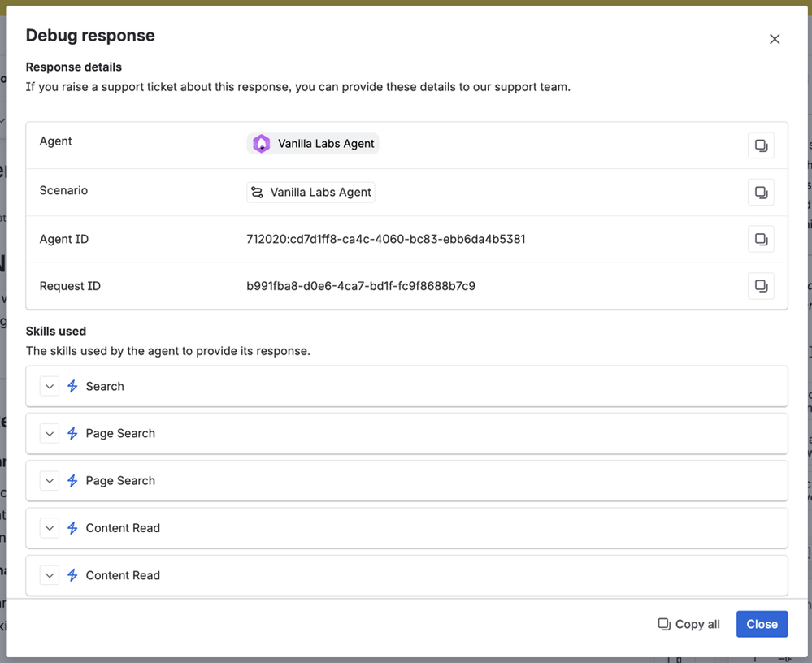Copy the Agent ID value
The width and height of the screenshot is (812, 663).
pyautogui.click(x=761, y=239)
